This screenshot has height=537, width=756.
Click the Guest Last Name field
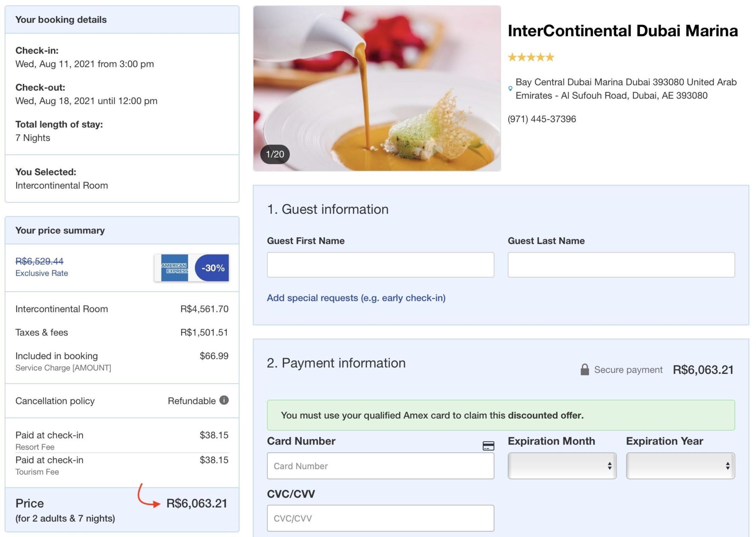tap(621, 265)
